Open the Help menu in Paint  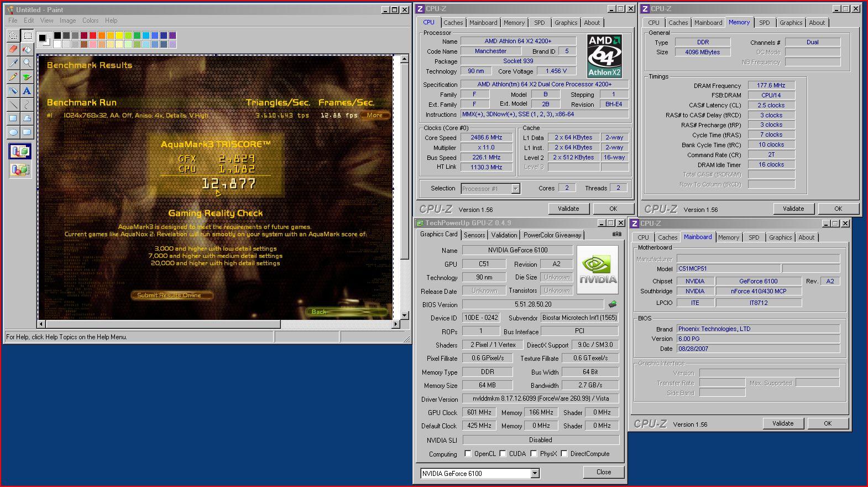pos(111,20)
